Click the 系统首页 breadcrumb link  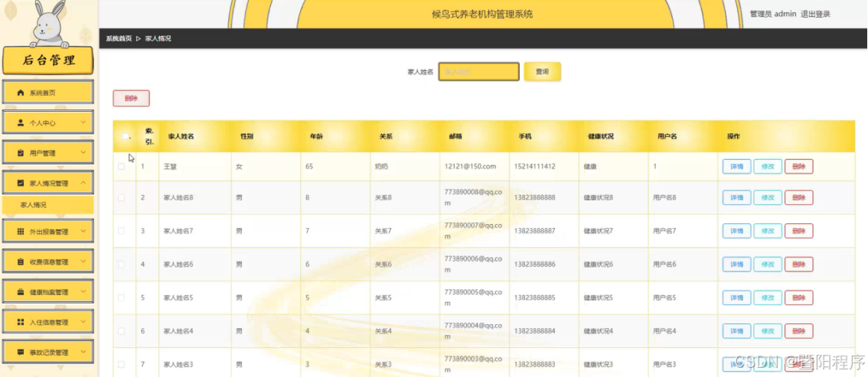(119, 39)
